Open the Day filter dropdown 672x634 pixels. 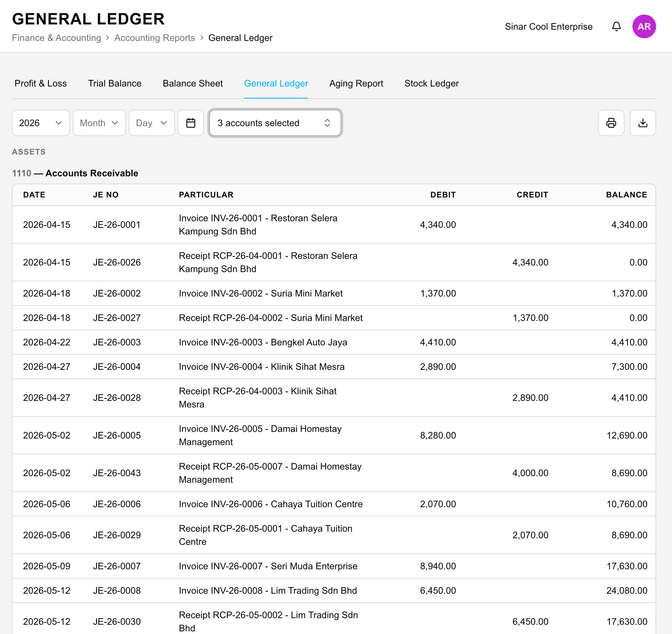[x=151, y=123]
